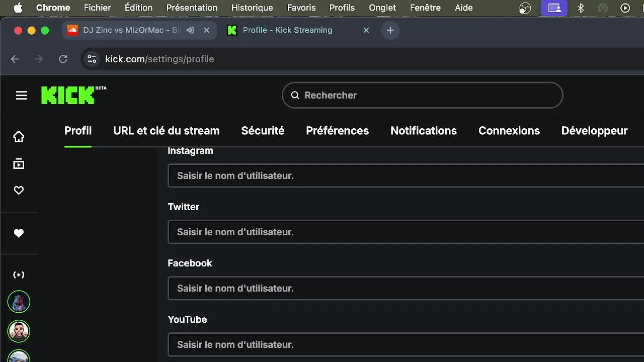This screenshot has height=362, width=644.
Task: Click the Facebook field label
Action: point(190,263)
